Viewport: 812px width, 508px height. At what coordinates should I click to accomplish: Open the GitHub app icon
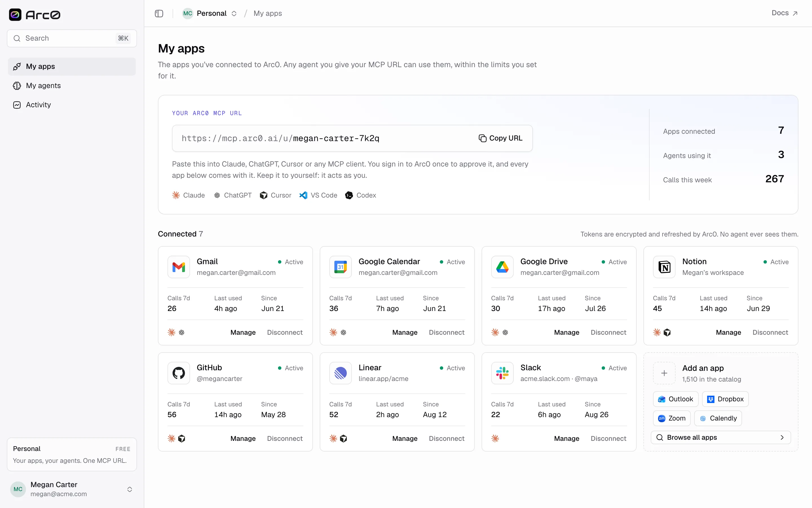[178, 373]
